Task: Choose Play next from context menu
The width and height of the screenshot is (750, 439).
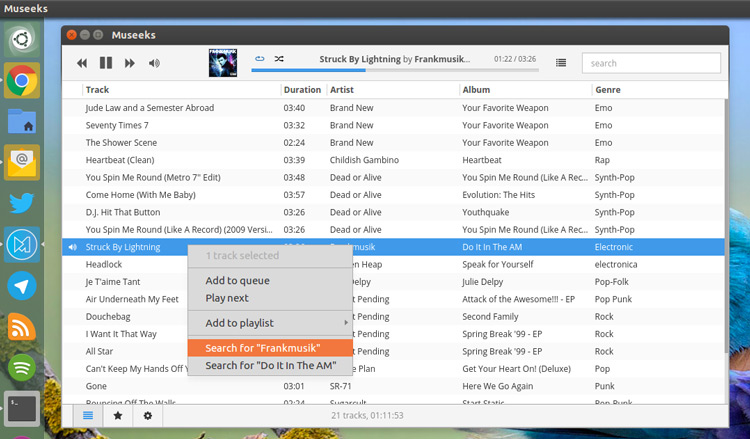Action: tap(227, 298)
